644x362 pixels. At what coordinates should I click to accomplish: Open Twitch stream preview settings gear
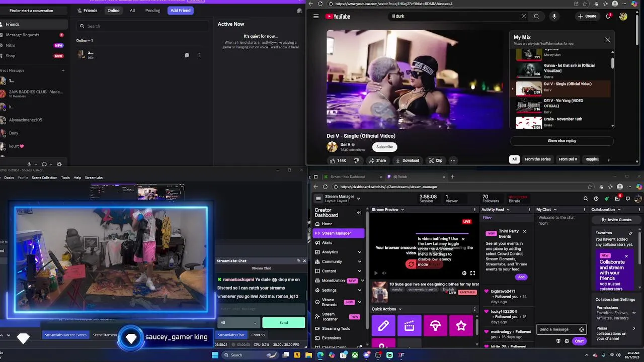click(x=464, y=273)
